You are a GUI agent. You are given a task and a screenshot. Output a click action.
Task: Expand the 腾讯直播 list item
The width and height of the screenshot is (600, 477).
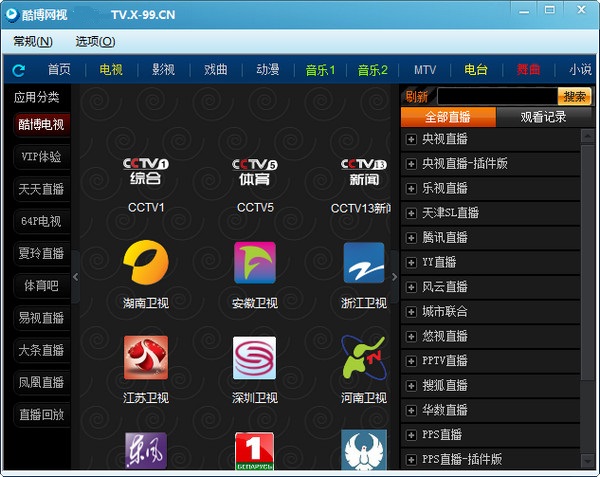click(x=411, y=238)
